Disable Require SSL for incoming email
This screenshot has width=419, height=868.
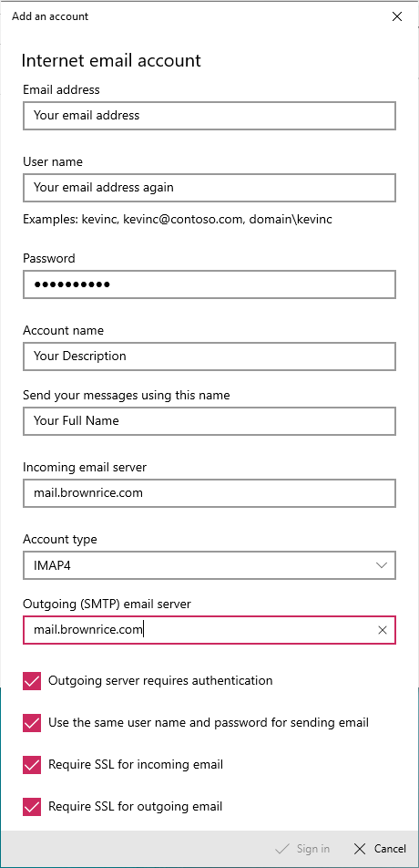coord(32,765)
